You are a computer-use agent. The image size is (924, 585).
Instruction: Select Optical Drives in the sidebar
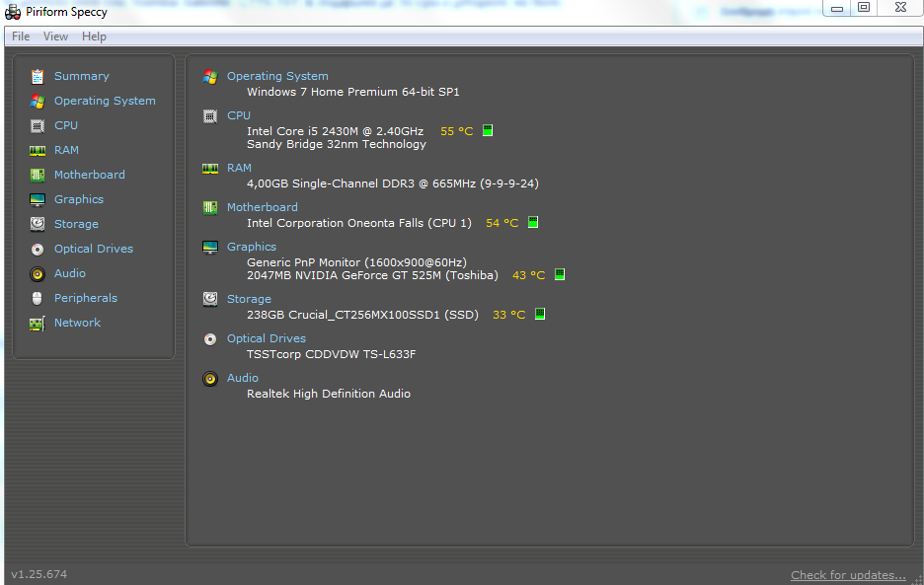[94, 250]
